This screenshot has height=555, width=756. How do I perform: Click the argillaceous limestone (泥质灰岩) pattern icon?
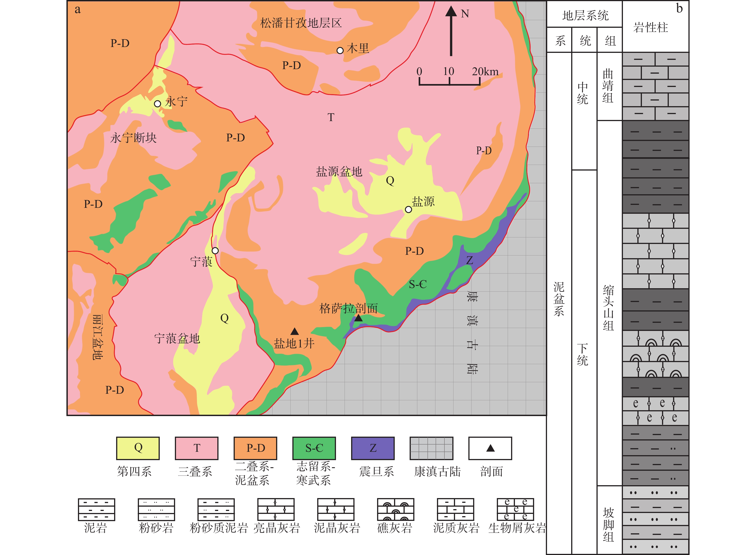tap(455, 509)
